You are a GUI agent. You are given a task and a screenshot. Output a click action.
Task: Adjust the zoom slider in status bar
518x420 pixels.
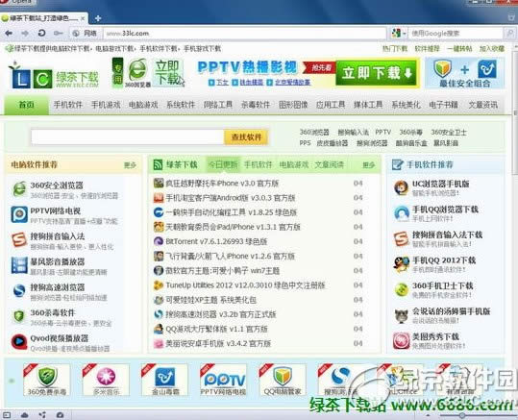[x=462, y=415]
